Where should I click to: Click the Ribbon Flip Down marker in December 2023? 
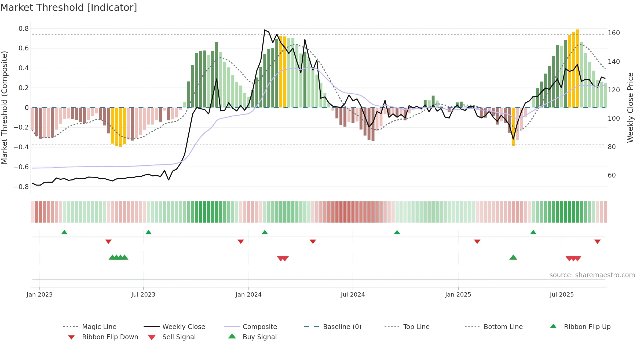click(x=241, y=242)
